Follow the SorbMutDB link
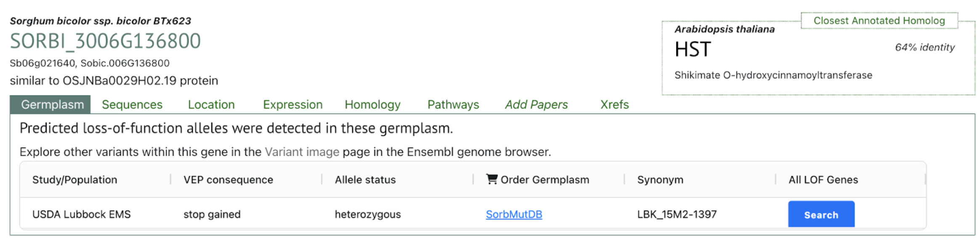This screenshot has height=243, width=980. tap(514, 214)
